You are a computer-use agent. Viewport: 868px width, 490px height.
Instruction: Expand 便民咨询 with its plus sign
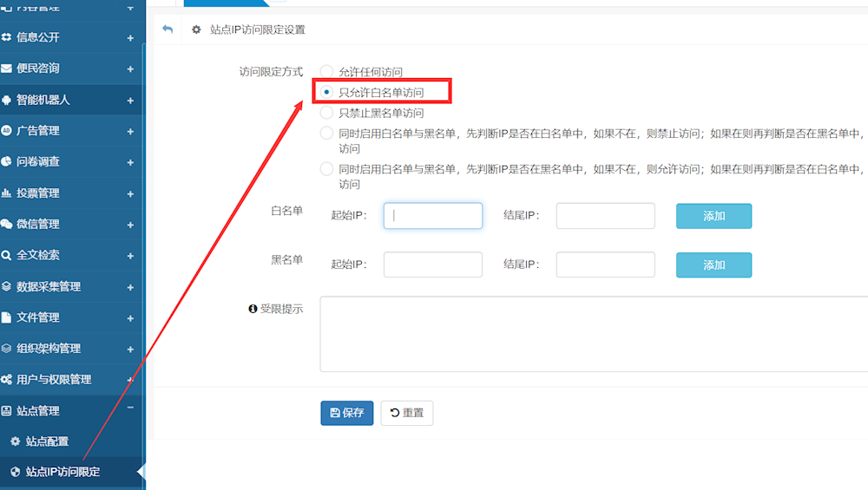click(131, 69)
